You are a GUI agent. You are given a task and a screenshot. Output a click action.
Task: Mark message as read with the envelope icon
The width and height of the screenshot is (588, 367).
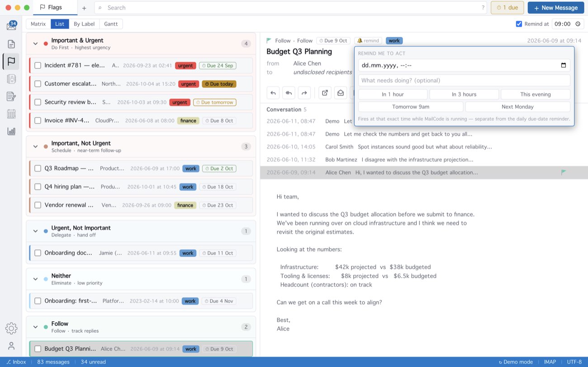click(x=341, y=93)
